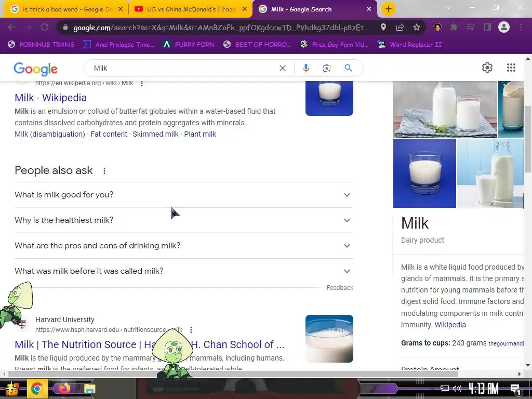This screenshot has width=532, height=399.
Task: Open the media control playlist icon
Action: (470, 27)
